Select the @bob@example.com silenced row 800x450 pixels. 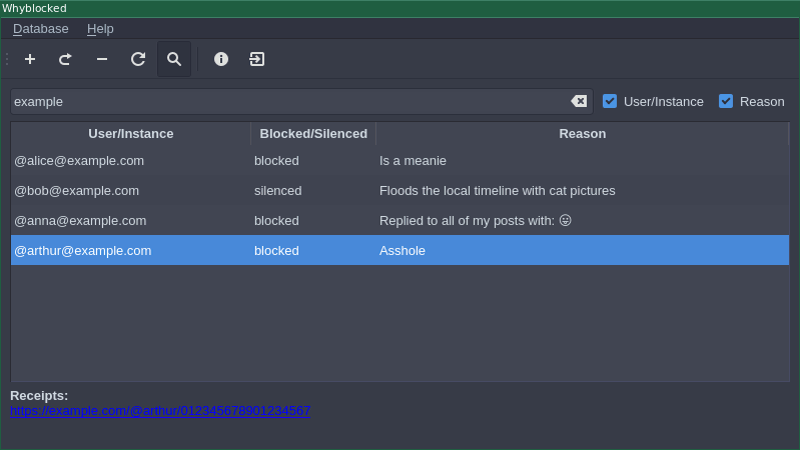[x=400, y=191]
